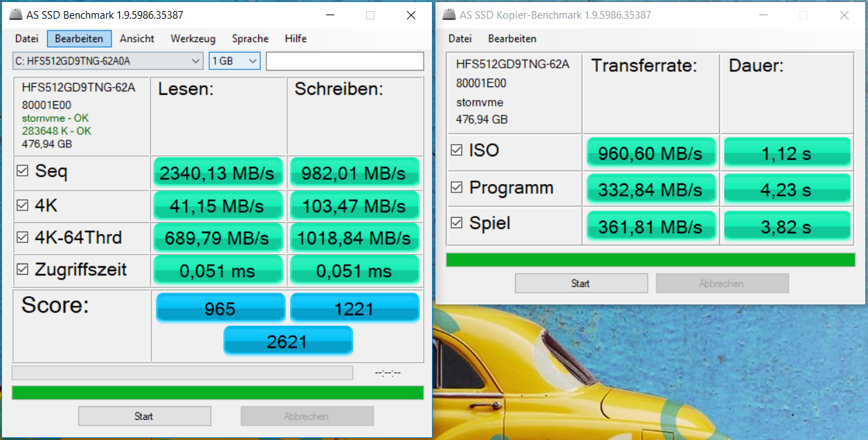Click the Score: label
The width and height of the screenshot is (868, 440).
tap(55, 305)
